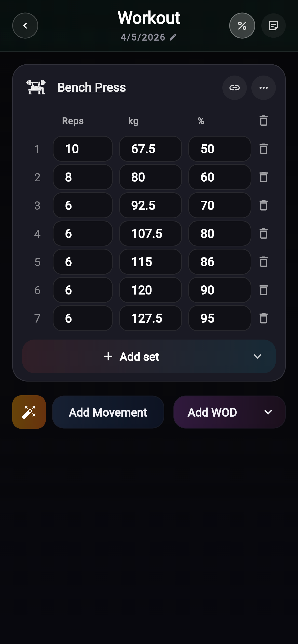Open the workout notes icon

[273, 26]
